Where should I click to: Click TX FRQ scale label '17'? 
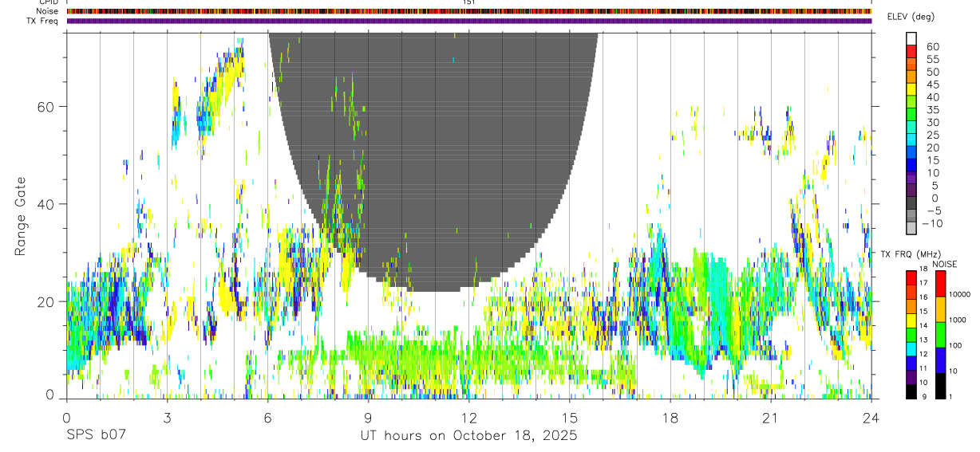923,283
